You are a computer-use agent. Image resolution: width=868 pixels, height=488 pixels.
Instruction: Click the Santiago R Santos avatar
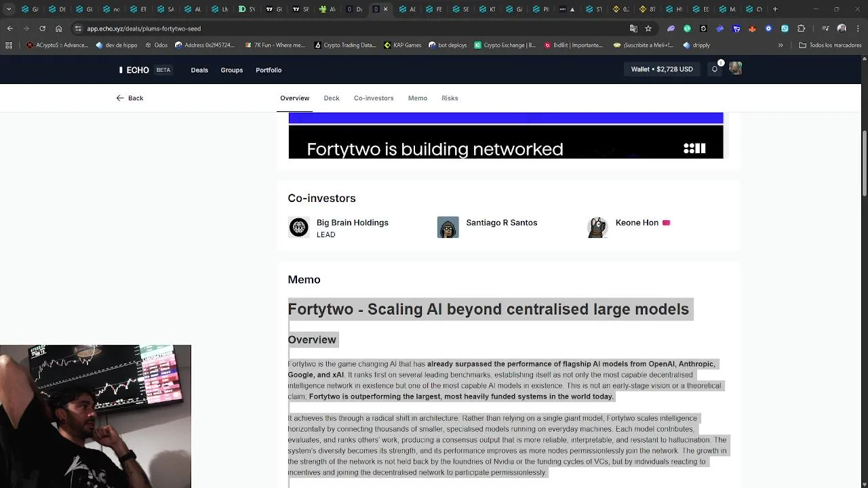coord(448,228)
